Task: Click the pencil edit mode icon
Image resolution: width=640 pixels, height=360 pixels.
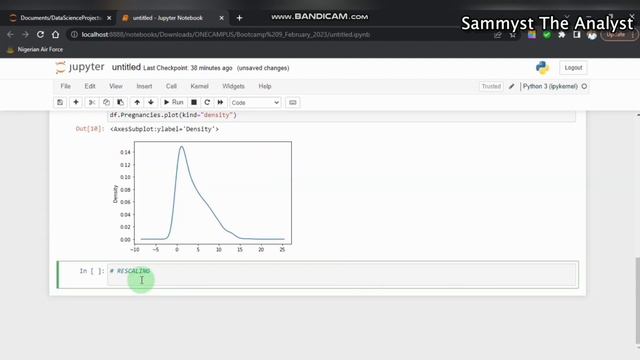Action: tap(511, 87)
